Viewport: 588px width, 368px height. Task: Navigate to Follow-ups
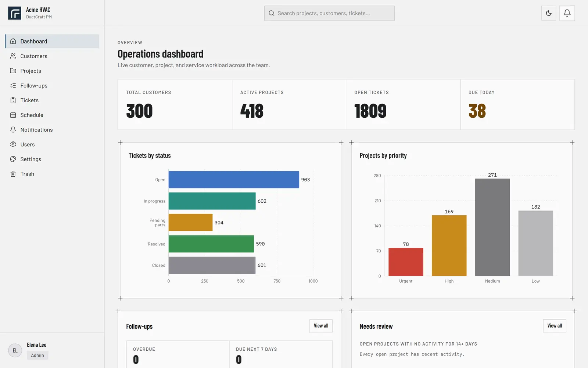coord(52,85)
